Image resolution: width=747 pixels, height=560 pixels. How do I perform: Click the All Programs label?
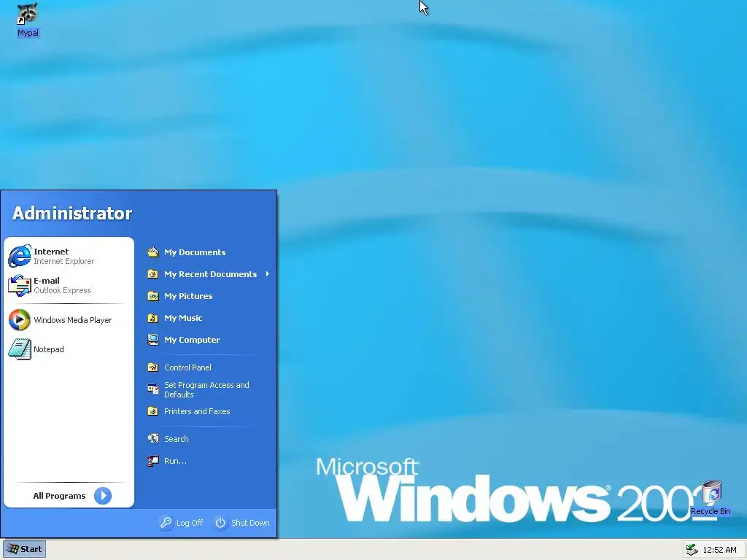pos(59,496)
